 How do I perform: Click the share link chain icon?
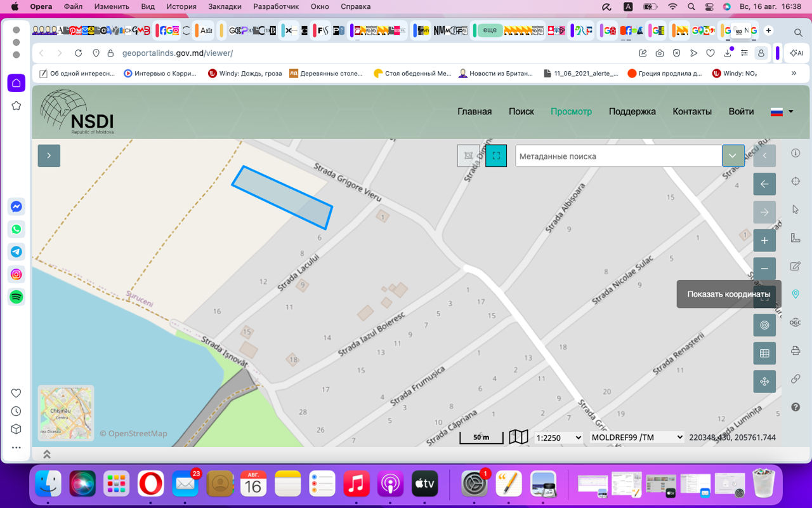pos(796,378)
